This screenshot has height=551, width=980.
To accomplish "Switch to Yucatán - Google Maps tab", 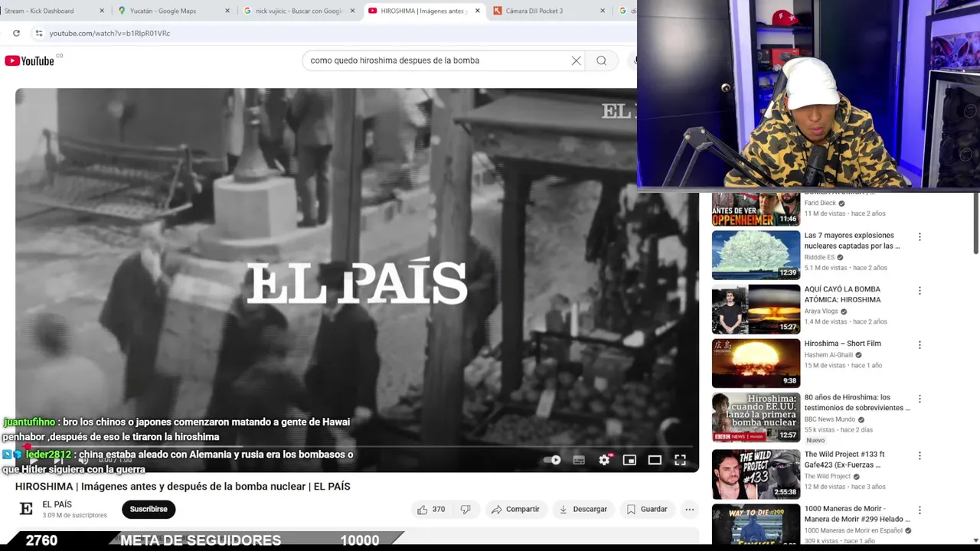I will click(x=163, y=11).
